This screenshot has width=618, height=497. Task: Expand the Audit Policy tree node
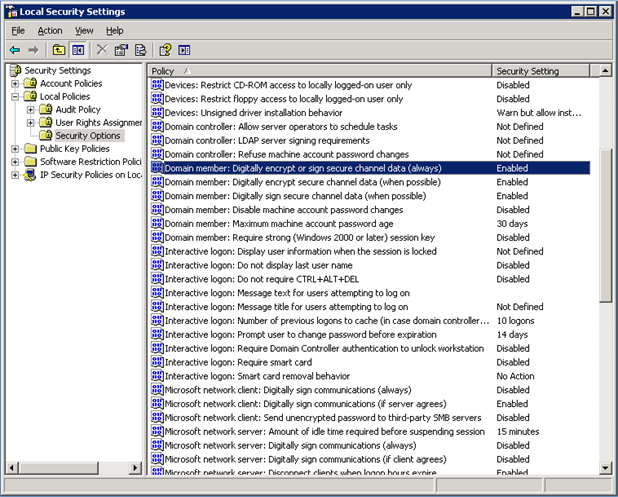point(30,110)
